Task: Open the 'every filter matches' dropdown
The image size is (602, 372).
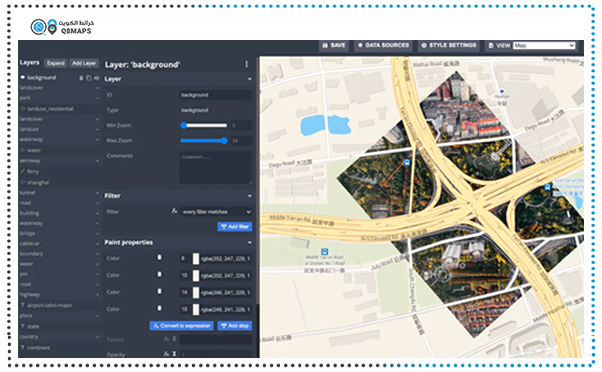Action: click(x=216, y=212)
